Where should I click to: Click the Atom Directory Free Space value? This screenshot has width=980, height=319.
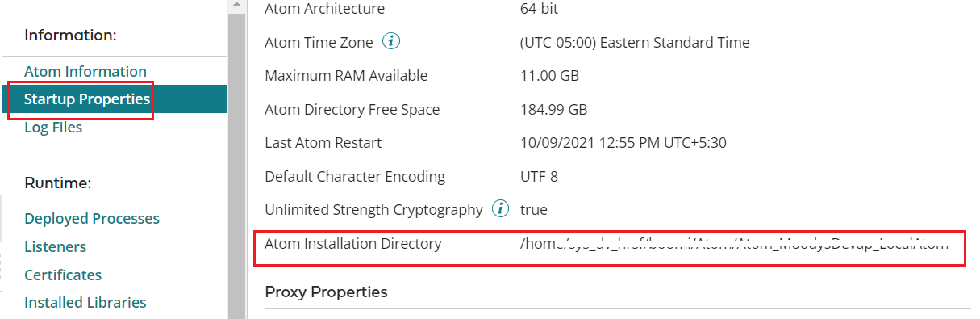[554, 109]
